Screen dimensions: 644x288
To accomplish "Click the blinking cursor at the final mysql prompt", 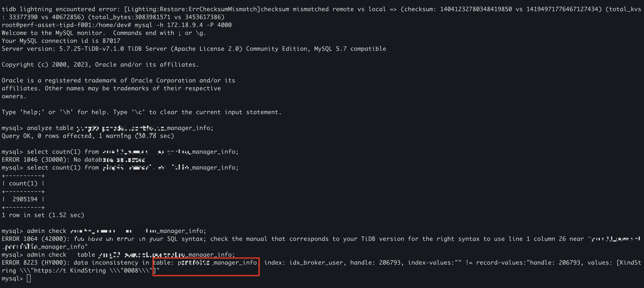I will coord(29,278).
